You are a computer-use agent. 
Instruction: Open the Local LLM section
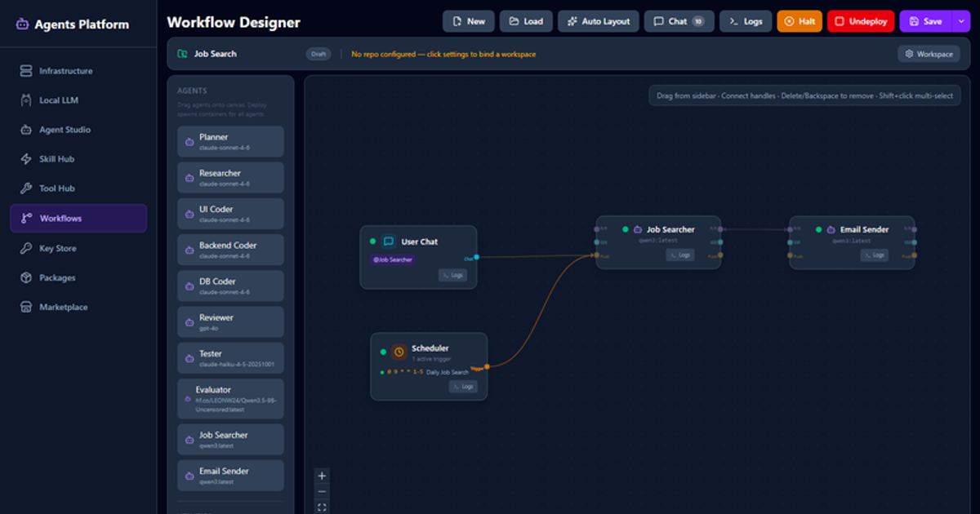78,100
